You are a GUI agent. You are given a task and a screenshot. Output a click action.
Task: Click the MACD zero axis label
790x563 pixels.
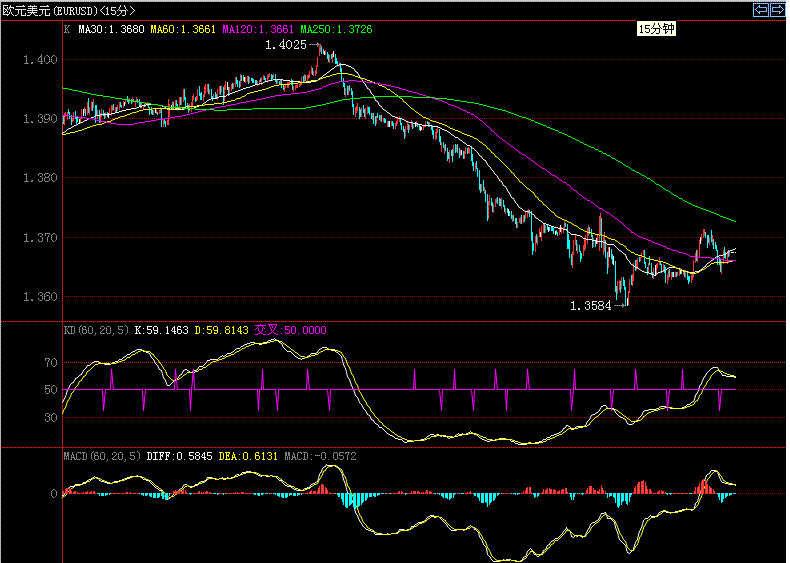click(x=54, y=494)
